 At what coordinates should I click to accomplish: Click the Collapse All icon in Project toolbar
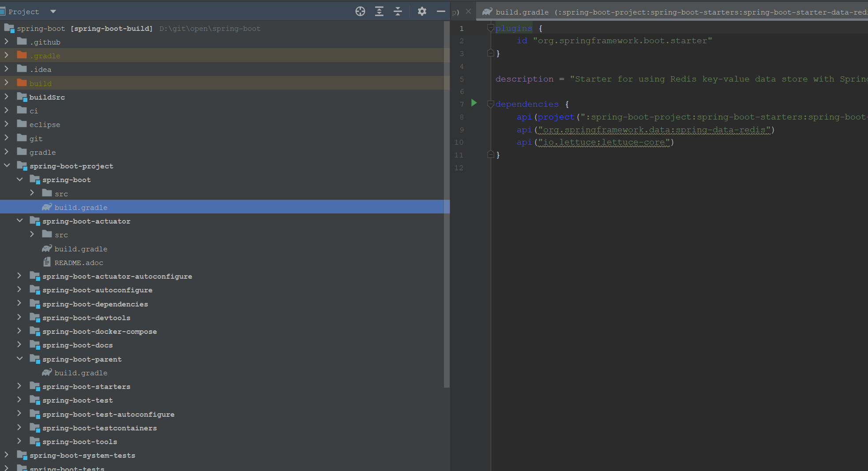[x=398, y=11]
